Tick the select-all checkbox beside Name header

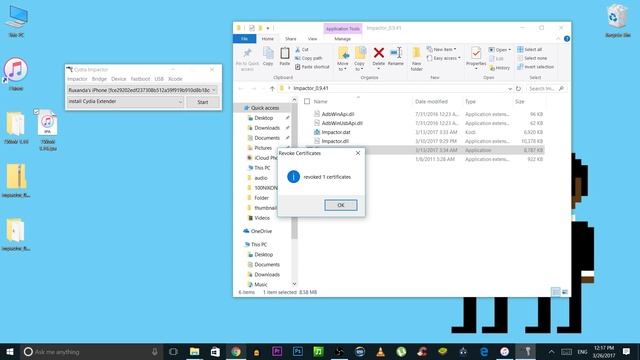tap(307, 101)
